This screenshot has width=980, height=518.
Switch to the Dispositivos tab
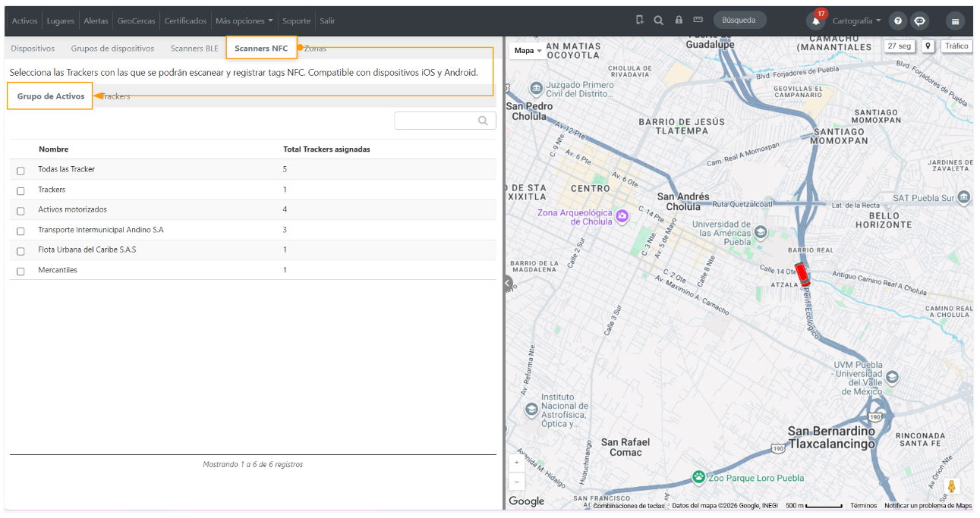[33, 49]
